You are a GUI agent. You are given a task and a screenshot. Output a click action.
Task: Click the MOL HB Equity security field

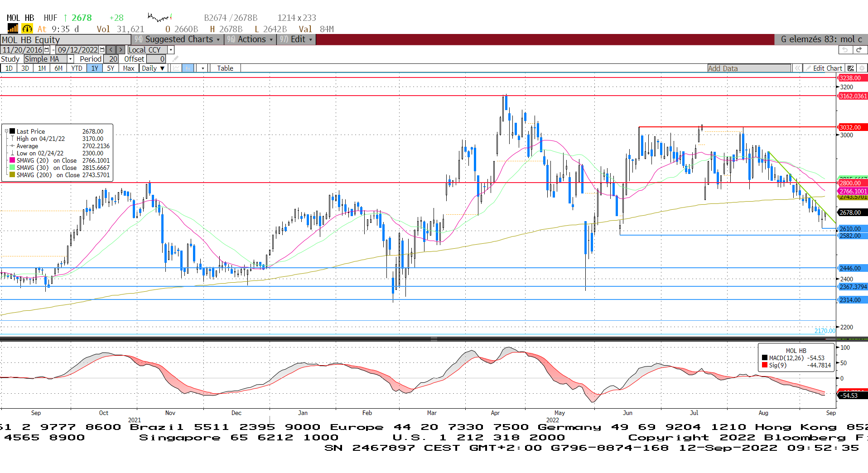click(x=66, y=40)
